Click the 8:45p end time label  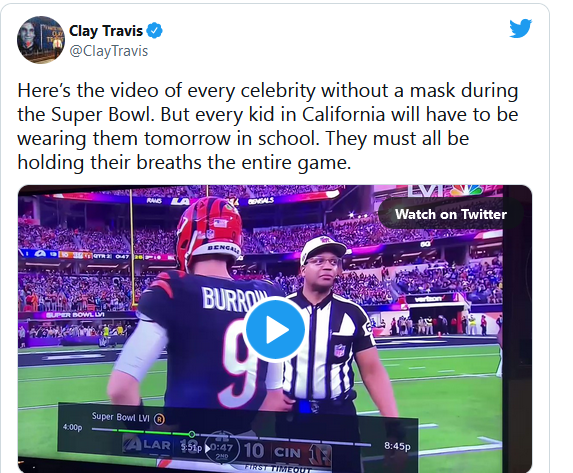pyautogui.click(x=397, y=446)
